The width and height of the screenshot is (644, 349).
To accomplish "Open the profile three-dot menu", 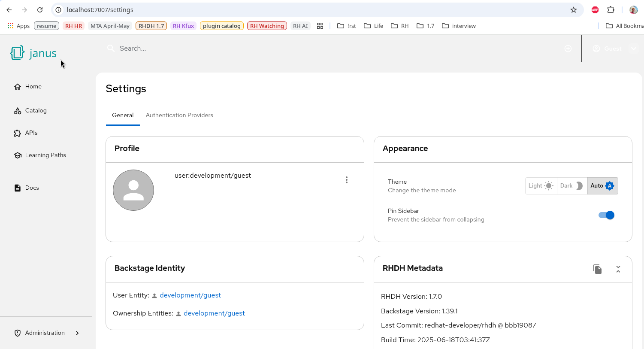I will [x=347, y=180].
